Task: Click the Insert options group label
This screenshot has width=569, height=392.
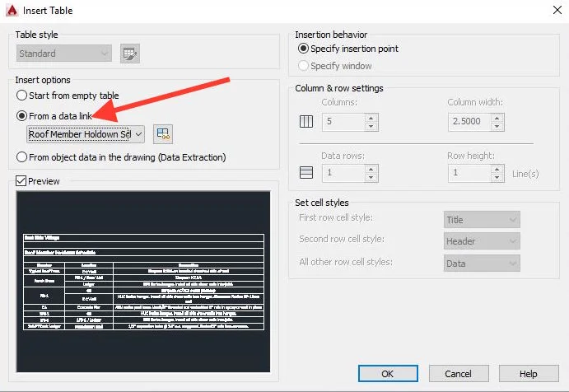Action: tap(43, 80)
